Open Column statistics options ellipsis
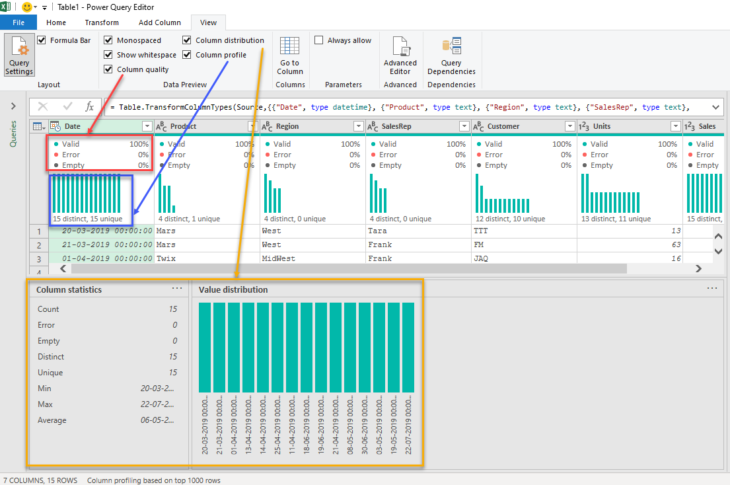This screenshot has height=485, width=730. (177, 288)
